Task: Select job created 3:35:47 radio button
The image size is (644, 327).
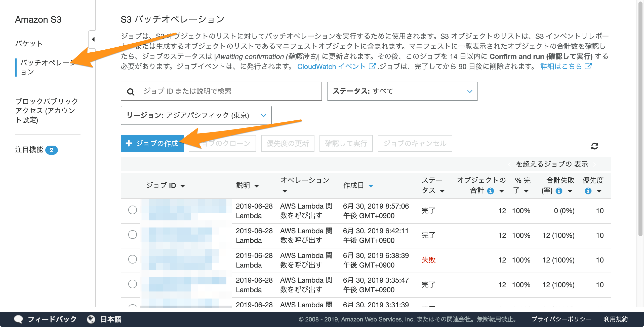Action: 132,284
